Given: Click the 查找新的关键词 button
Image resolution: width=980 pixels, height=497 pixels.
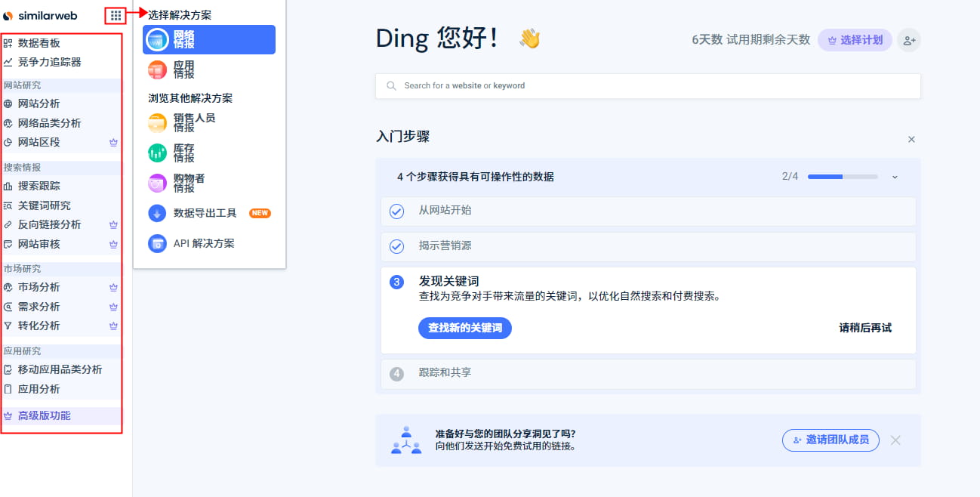Looking at the screenshot, I should (464, 328).
